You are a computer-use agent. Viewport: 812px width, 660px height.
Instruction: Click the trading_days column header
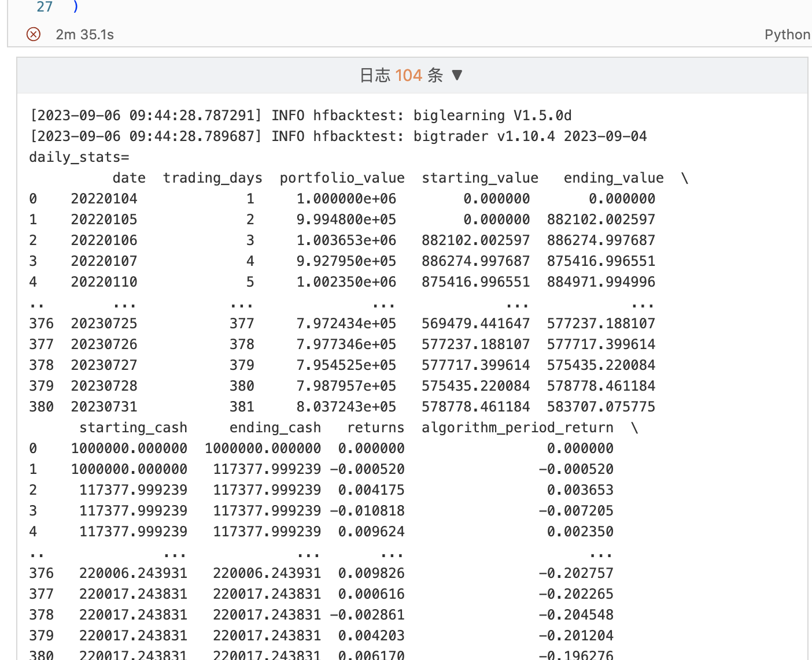pyautogui.click(x=212, y=178)
